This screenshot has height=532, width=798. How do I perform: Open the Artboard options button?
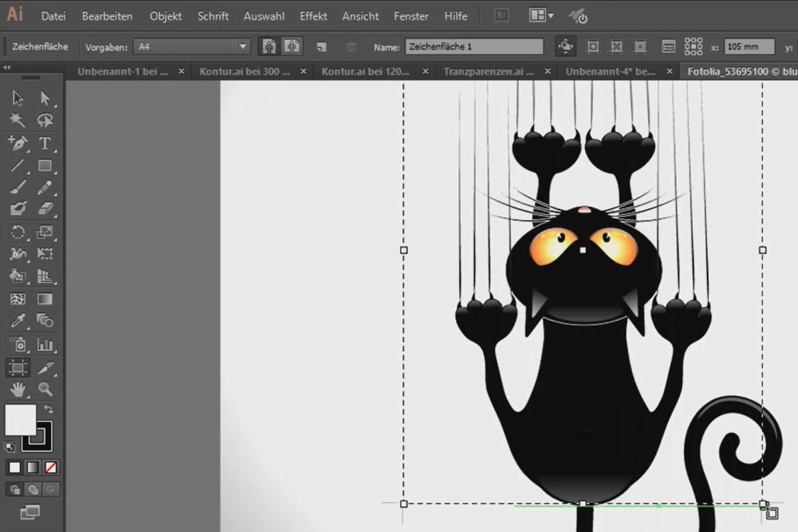(x=668, y=47)
